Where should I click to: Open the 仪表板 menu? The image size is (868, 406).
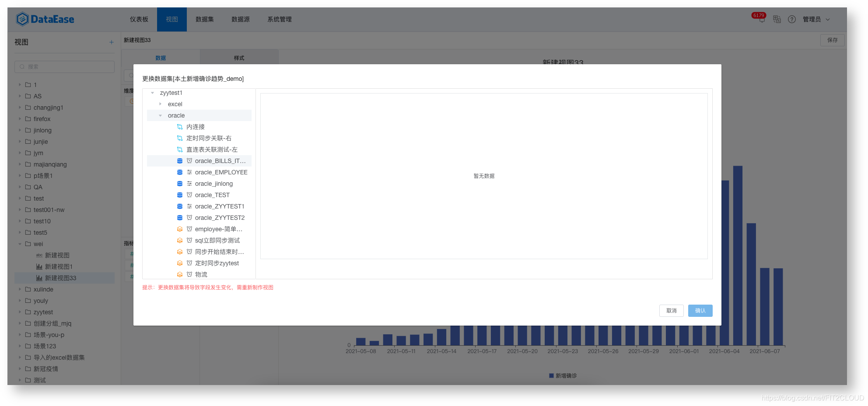point(139,19)
